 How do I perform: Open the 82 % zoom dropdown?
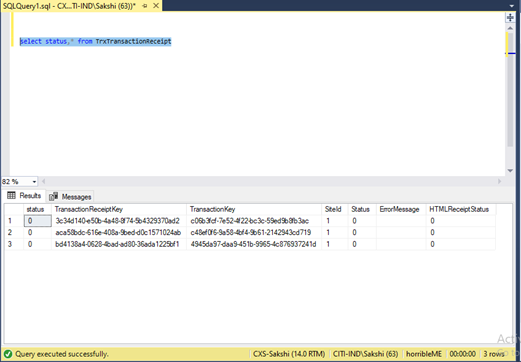[34, 182]
